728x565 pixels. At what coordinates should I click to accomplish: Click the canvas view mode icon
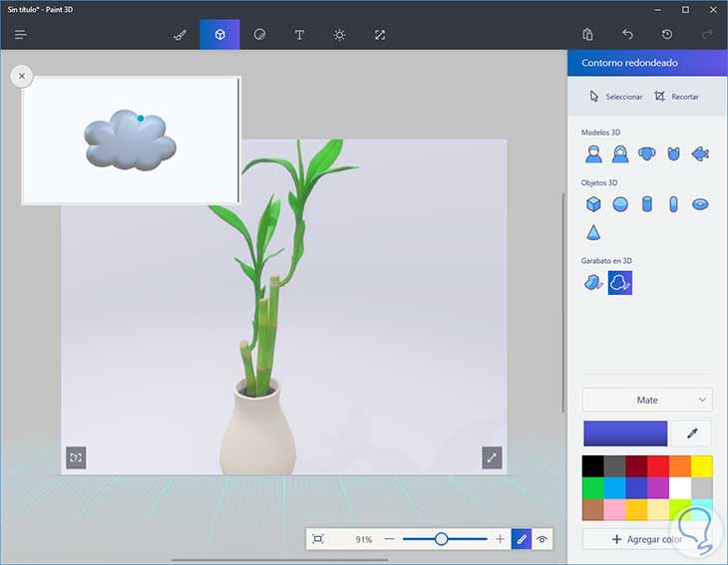tap(76, 457)
